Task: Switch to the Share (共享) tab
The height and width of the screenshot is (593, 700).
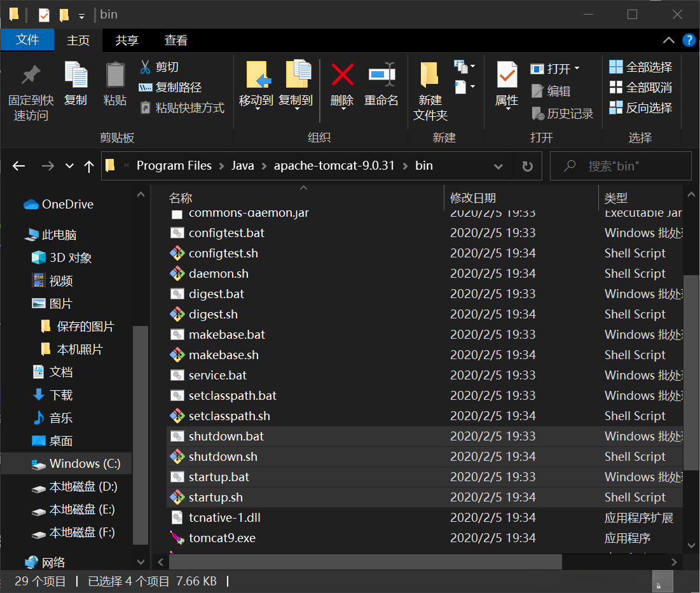Action: click(127, 40)
